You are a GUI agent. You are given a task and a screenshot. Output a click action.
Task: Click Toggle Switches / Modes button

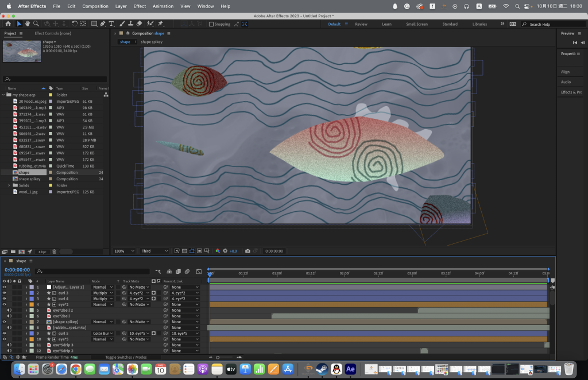coord(125,357)
